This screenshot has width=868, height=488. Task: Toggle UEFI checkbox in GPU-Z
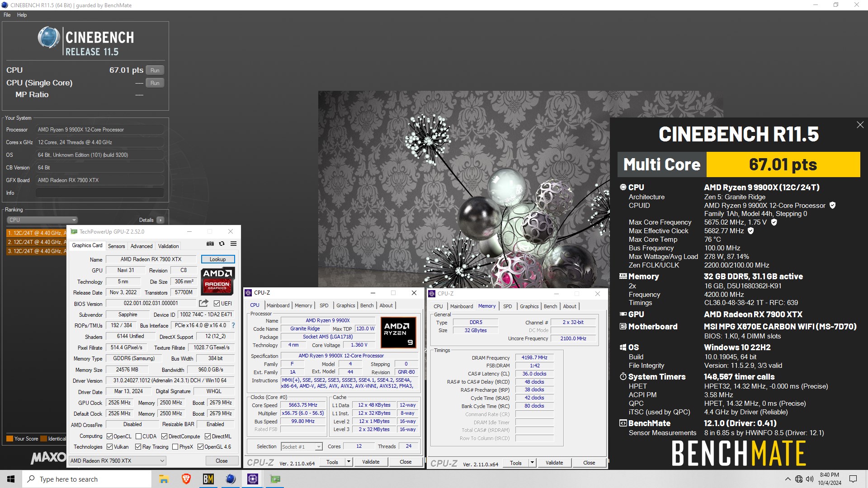coord(217,304)
